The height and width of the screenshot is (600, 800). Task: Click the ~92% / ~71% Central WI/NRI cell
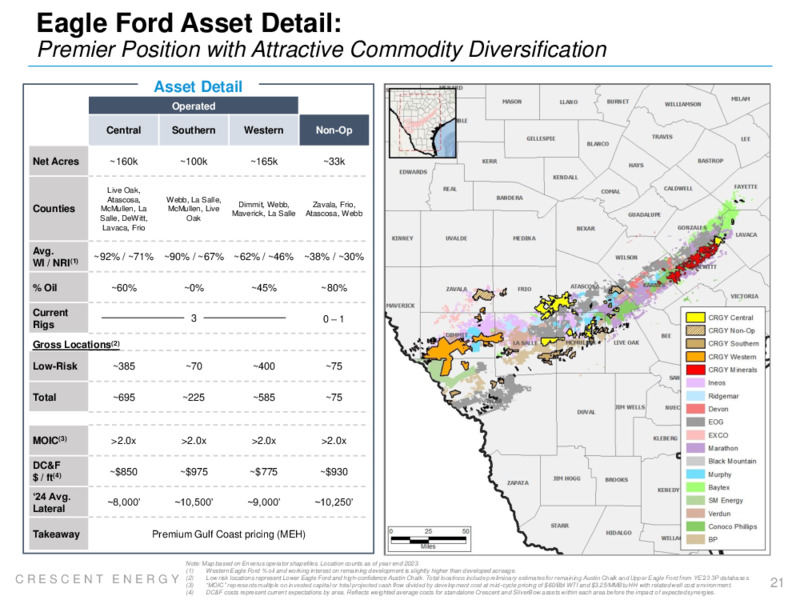point(123,257)
